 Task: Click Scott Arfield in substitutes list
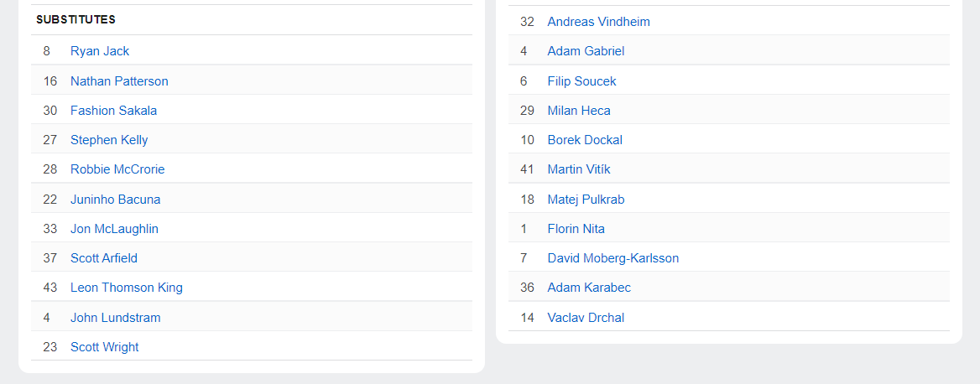point(104,258)
